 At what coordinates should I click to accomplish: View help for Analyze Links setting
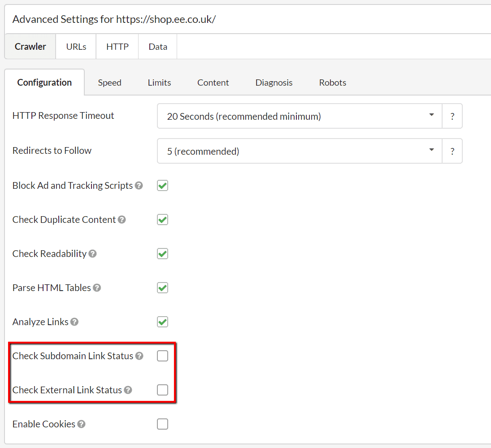point(74,322)
